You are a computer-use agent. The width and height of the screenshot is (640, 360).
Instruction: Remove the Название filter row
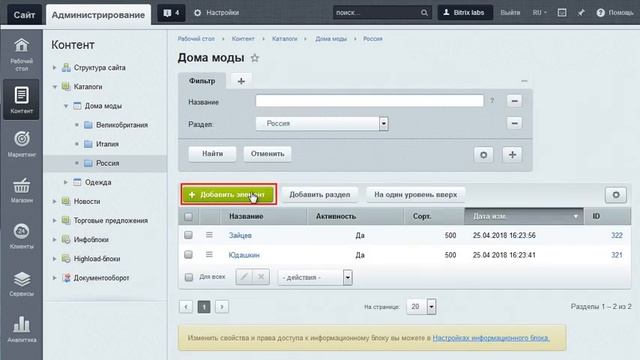(x=514, y=101)
